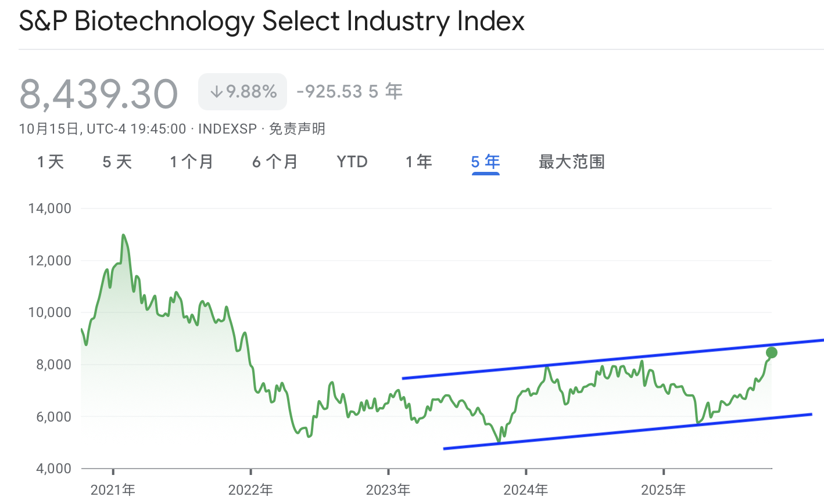824x504 pixels.
Task: Click the 2022年 x-axis label
Action: 250,489
